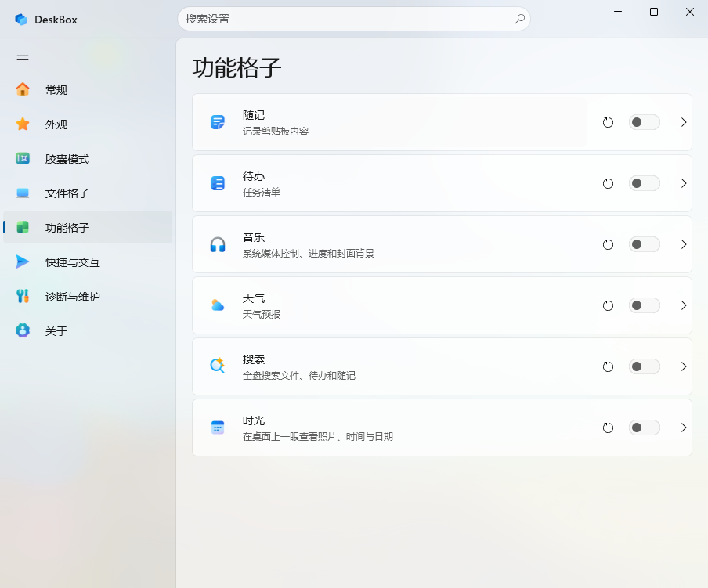Screen dimensions: 708x588
Task: Click the 音乐 headphones icon
Action: pyautogui.click(x=218, y=244)
